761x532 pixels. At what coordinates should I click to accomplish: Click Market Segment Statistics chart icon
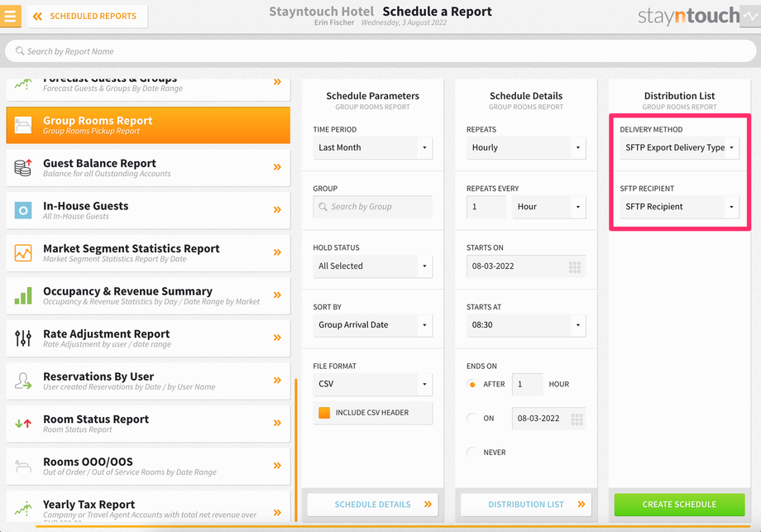[x=23, y=253]
